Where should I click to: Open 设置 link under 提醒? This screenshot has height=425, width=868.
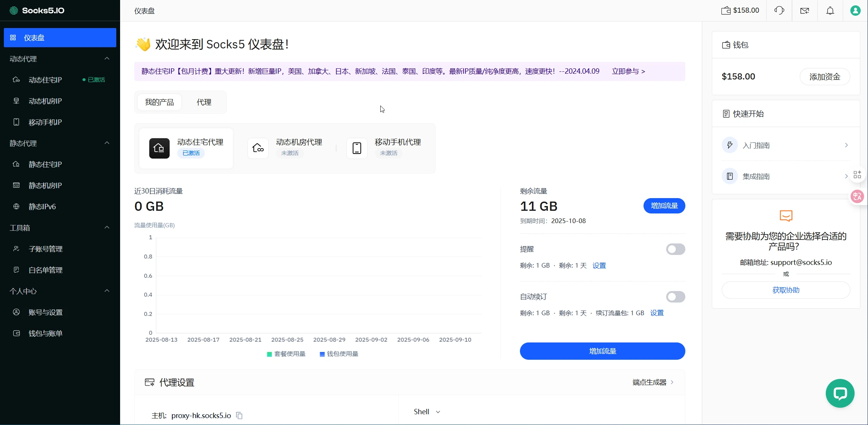pos(599,266)
